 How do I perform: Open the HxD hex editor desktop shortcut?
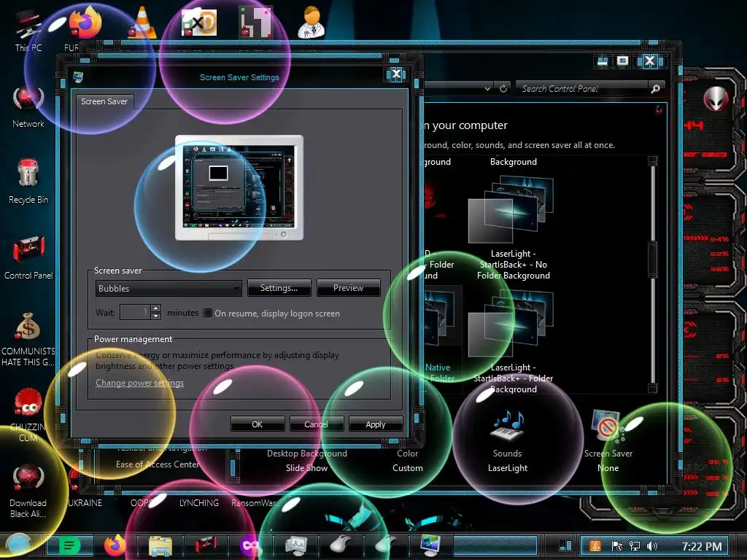[x=199, y=23]
